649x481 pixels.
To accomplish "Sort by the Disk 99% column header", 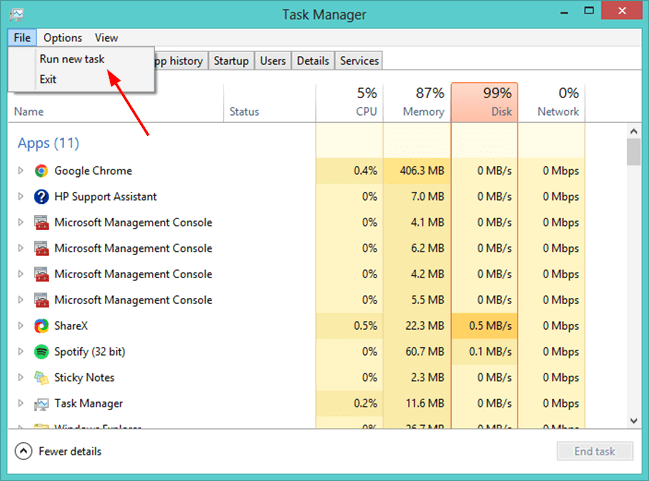I will tap(484, 103).
